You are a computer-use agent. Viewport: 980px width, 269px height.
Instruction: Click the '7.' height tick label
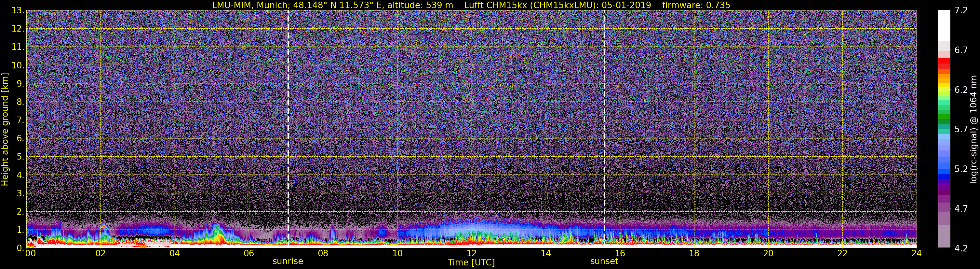click(x=20, y=120)
